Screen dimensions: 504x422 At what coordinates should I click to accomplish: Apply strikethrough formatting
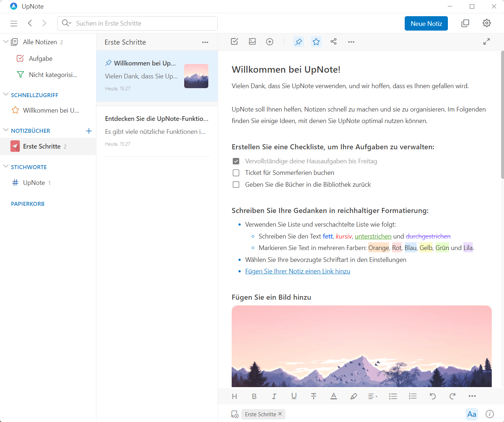click(314, 396)
